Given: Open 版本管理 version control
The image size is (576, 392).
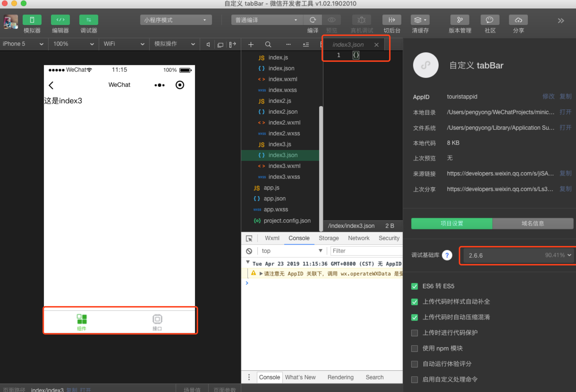Looking at the screenshot, I should pyautogui.click(x=460, y=20).
